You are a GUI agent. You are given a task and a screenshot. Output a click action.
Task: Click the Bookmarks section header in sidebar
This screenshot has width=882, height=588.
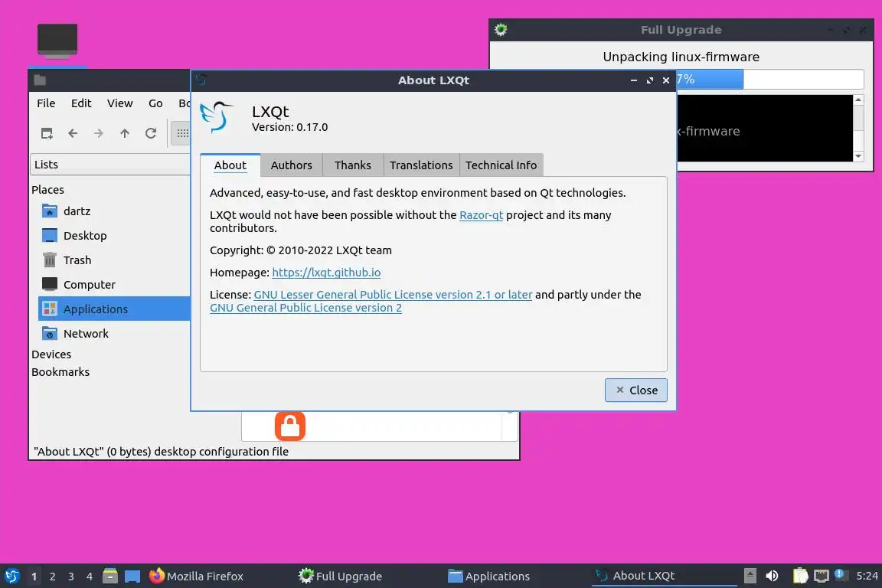(60, 372)
